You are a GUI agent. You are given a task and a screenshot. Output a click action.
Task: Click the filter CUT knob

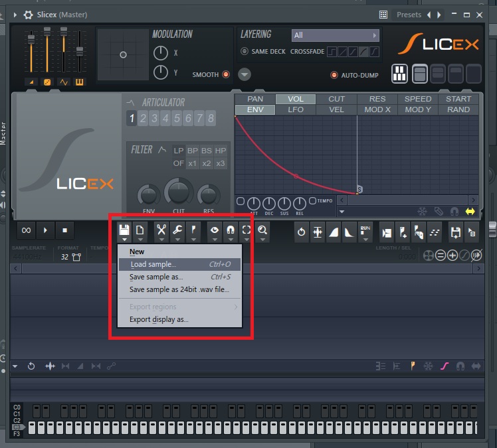[x=179, y=192]
